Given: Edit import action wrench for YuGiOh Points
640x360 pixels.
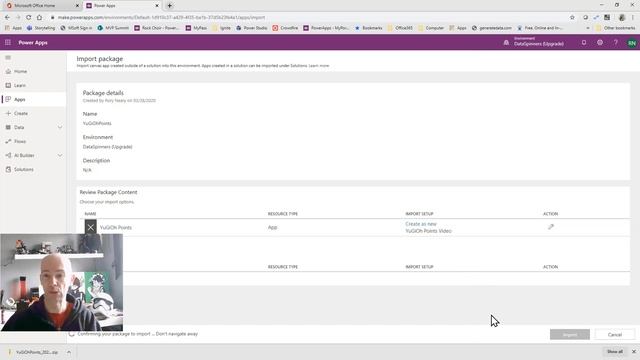Looking at the screenshot, I should (551, 227).
